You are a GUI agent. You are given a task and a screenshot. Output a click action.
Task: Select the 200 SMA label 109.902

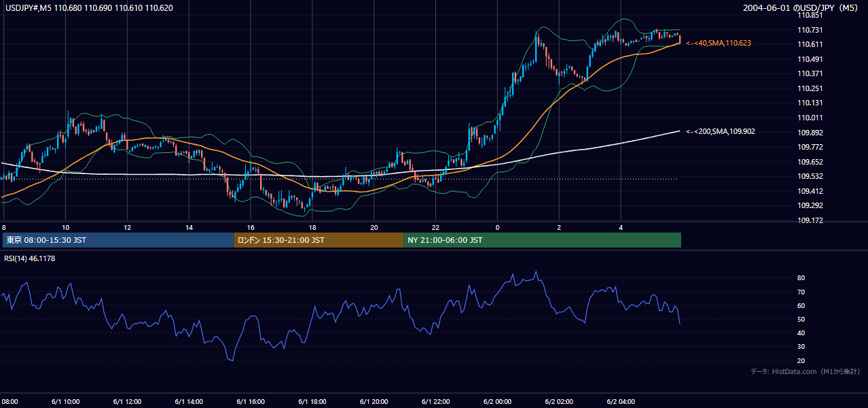[x=721, y=131]
